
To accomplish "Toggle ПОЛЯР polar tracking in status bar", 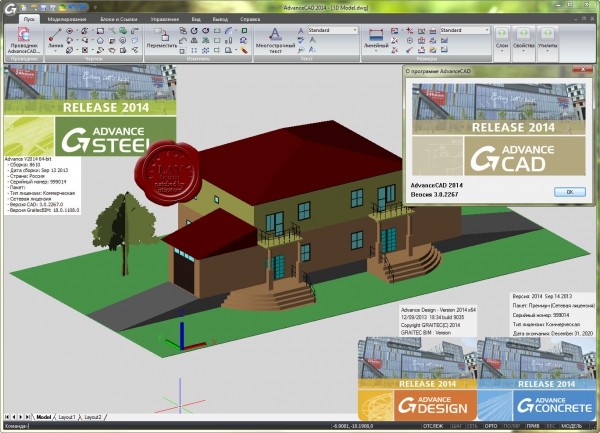I will tap(512, 426).
